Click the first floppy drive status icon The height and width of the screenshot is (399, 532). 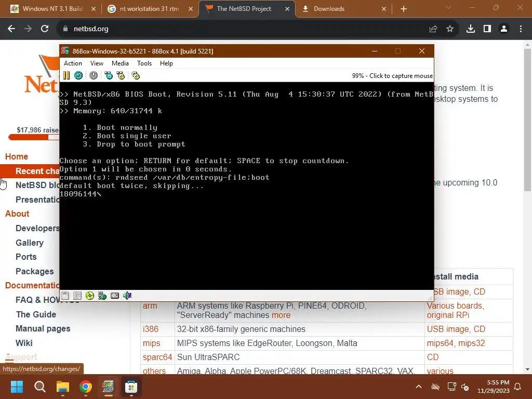point(65,296)
